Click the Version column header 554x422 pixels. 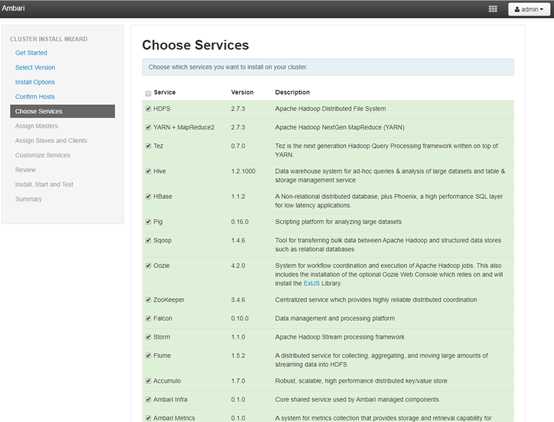pyautogui.click(x=242, y=92)
